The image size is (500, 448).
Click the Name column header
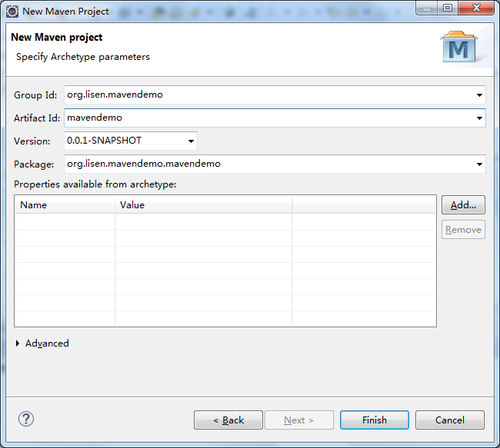65,205
